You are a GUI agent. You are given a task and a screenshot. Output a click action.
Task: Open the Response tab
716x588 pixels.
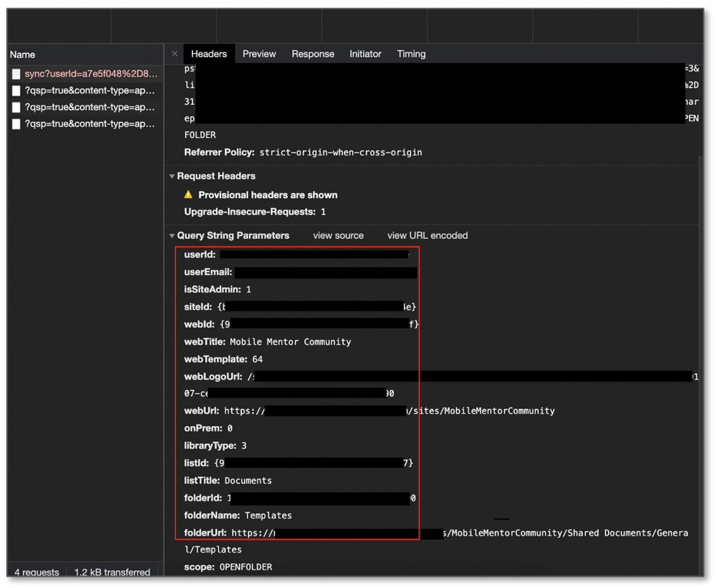coord(312,54)
